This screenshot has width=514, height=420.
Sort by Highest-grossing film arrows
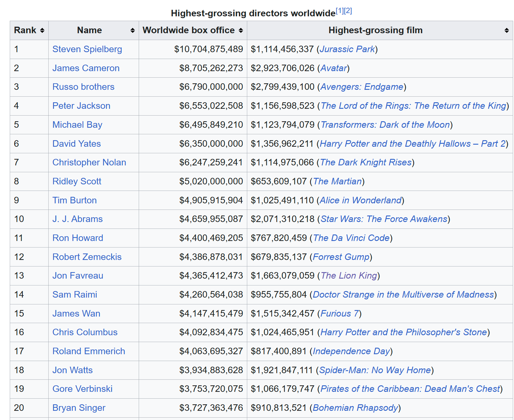[507, 31]
